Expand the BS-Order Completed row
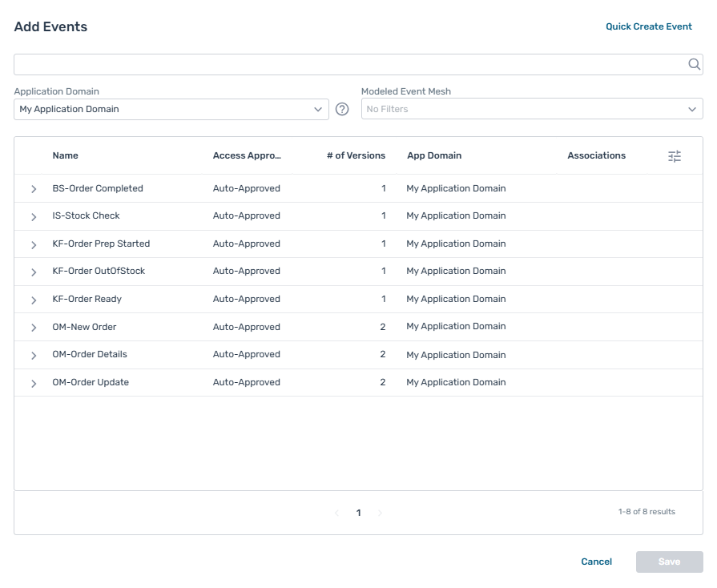Screen dimensions: 717x588 pyautogui.click(x=34, y=189)
